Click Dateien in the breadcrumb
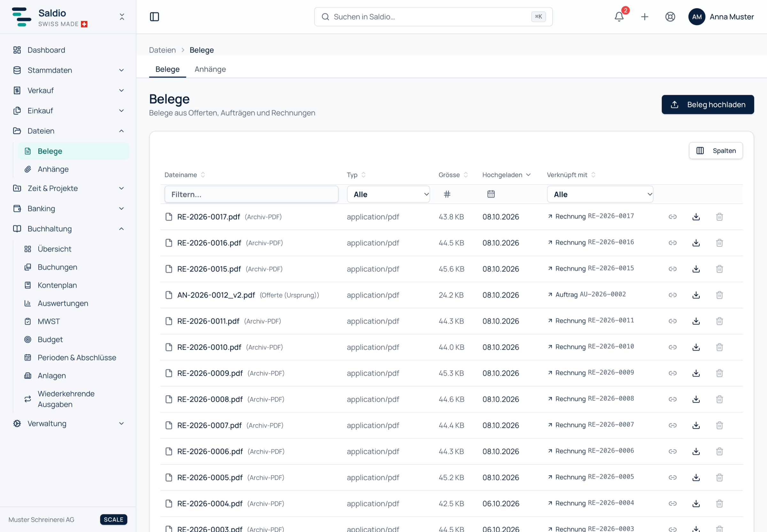The height and width of the screenshot is (532, 767). click(x=162, y=50)
